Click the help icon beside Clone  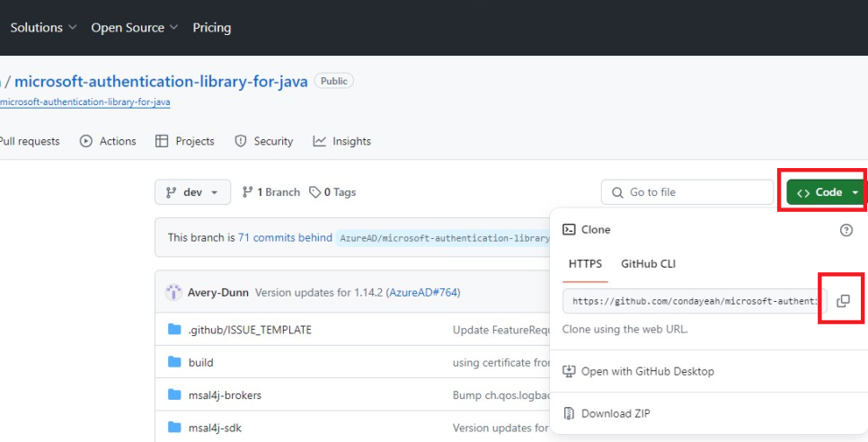pyautogui.click(x=846, y=230)
